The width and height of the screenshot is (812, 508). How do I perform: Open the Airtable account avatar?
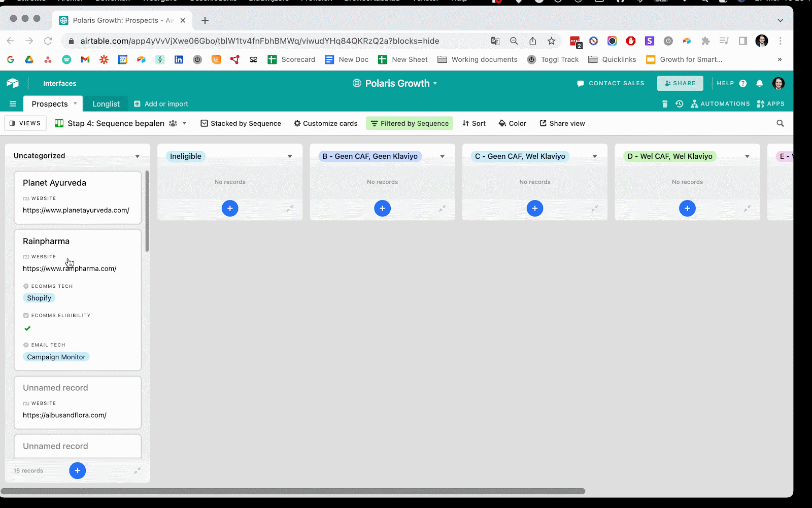click(779, 83)
